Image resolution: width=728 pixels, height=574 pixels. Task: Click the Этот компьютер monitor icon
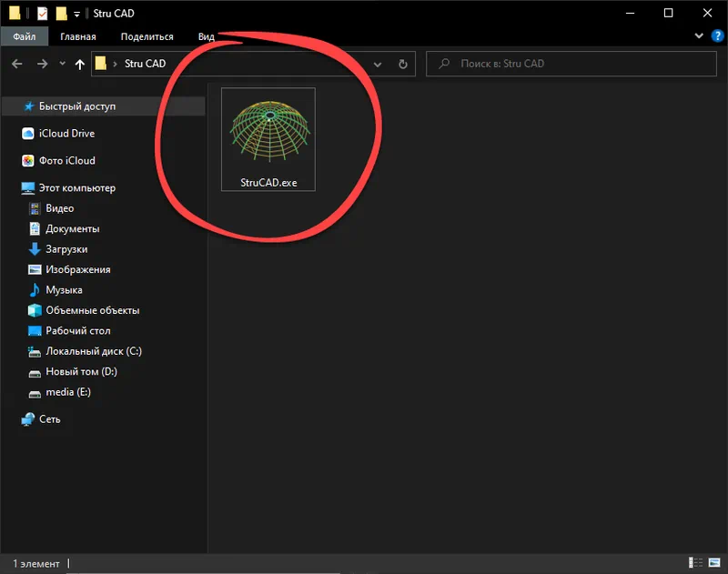pos(28,188)
